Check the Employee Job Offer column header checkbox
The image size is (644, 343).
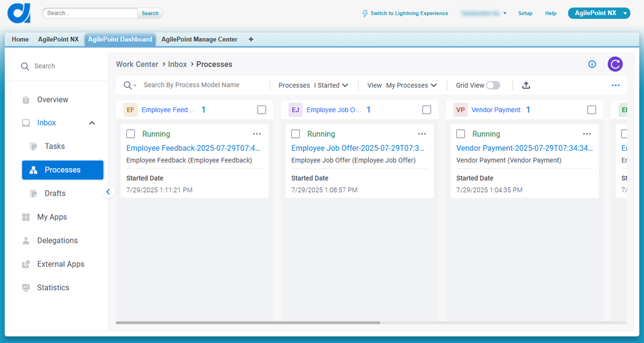[x=427, y=110]
